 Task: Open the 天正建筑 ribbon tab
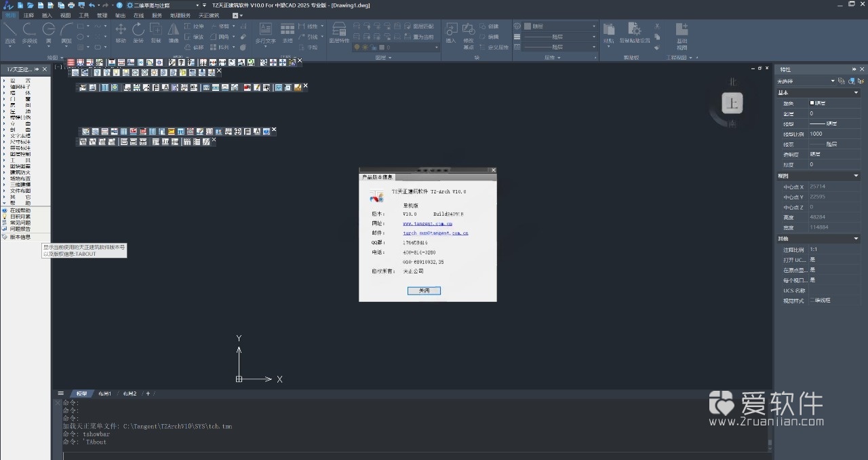coord(209,15)
